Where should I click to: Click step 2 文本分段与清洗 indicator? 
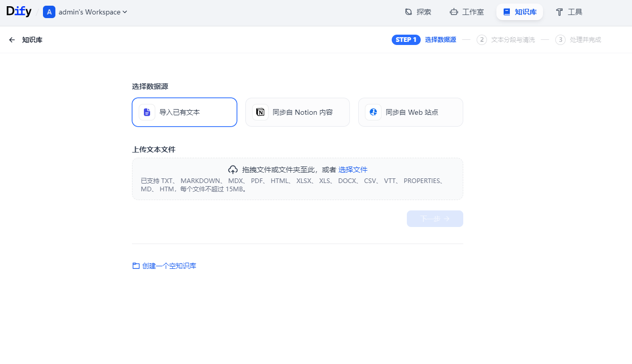coord(506,40)
